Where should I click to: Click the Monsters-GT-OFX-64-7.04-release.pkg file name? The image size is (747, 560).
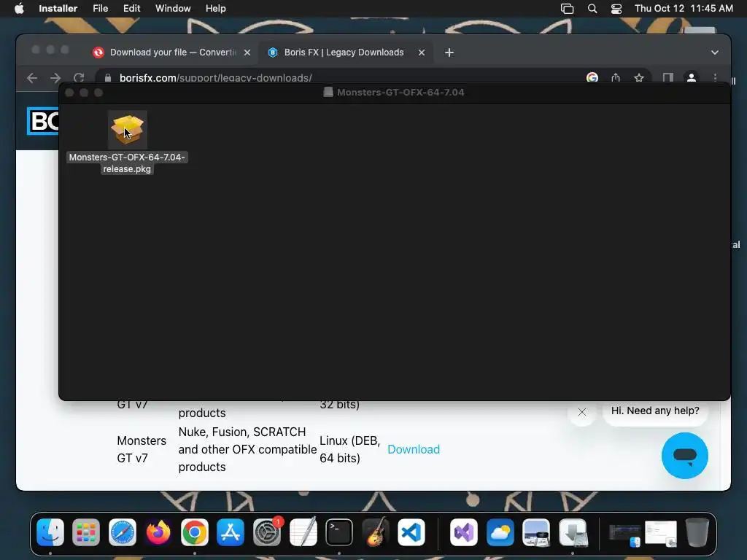[x=127, y=163]
